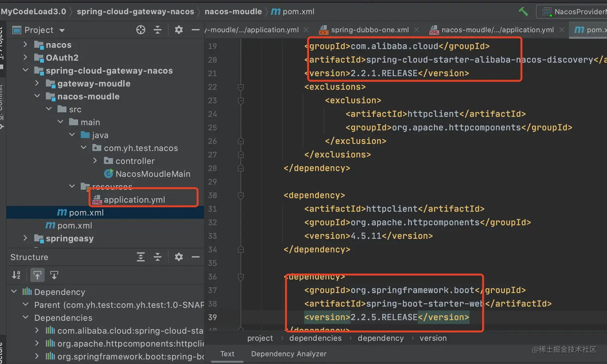Click line number 39 in the gutter
Viewport: 607px width, 364px height.
click(x=212, y=317)
